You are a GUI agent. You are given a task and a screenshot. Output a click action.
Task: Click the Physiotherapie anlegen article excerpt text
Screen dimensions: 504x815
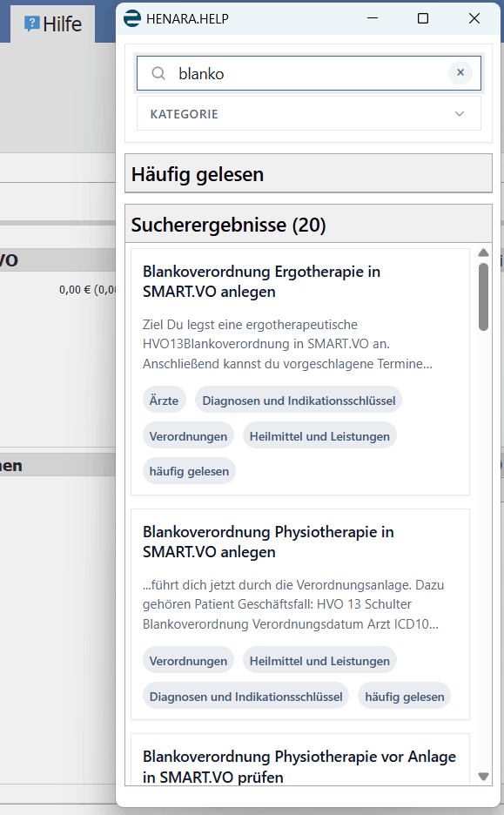click(x=293, y=604)
